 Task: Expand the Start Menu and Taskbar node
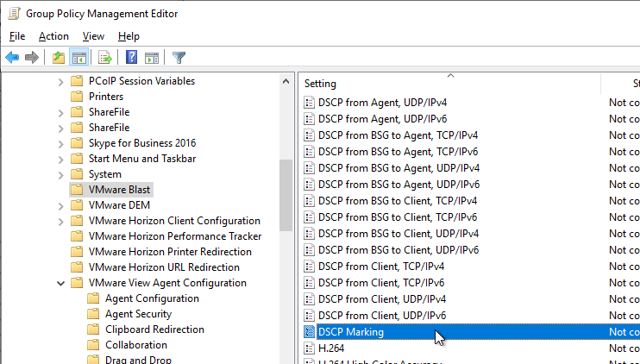click(61, 160)
